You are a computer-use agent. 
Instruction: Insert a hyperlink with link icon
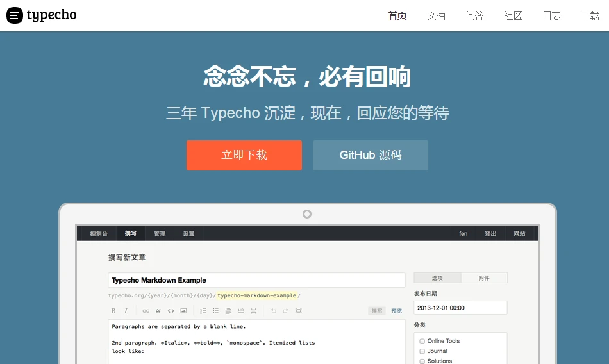pos(146,311)
